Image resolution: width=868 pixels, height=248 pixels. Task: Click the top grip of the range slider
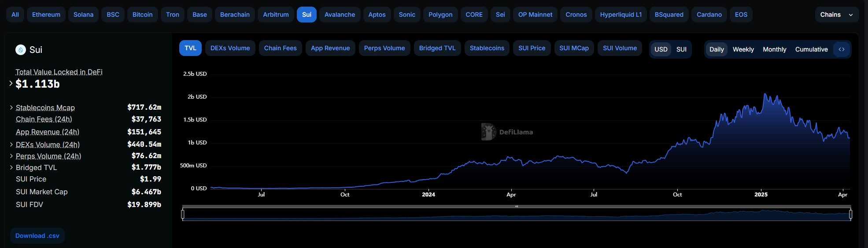pos(517,206)
